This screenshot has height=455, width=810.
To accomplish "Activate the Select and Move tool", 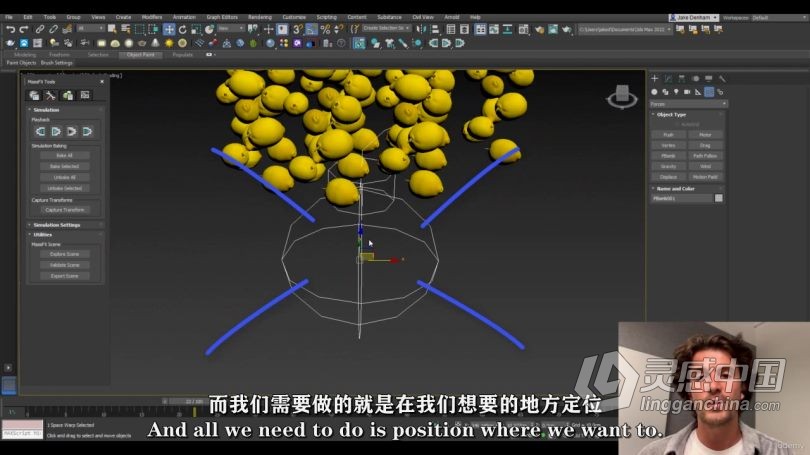I will click(x=169, y=29).
